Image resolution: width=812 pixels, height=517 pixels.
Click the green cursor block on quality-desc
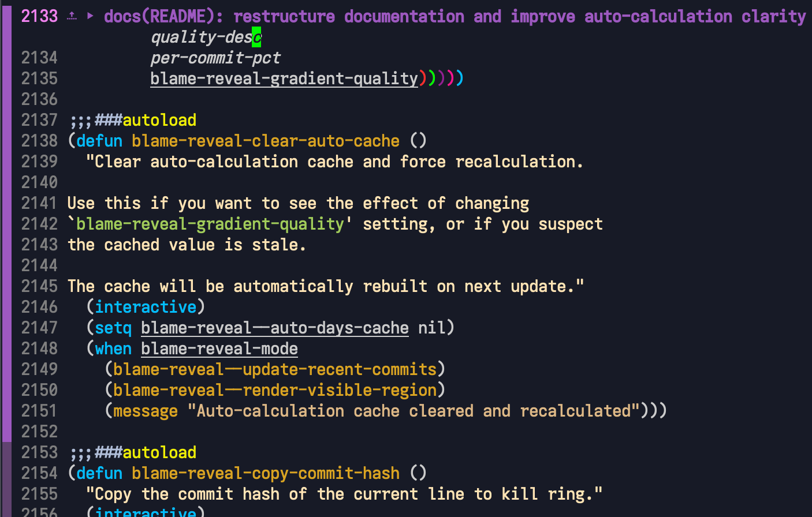click(x=256, y=38)
